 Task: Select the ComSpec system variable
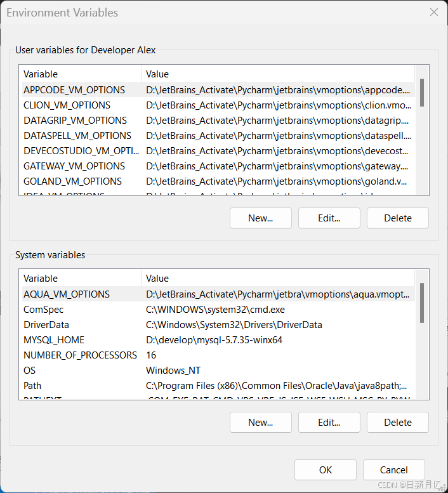coord(218,310)
